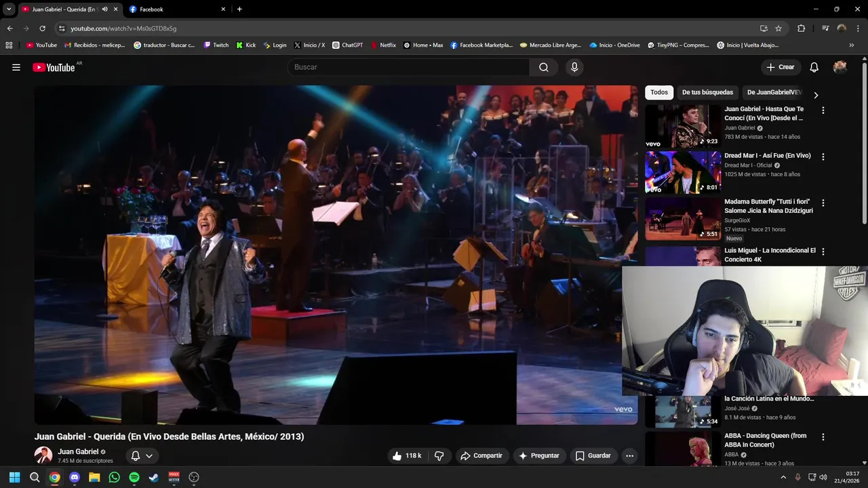The height and width of the screenshot is (488, 868).
Task: Open the tab search dropdown arrow
Action: (9, 9)
